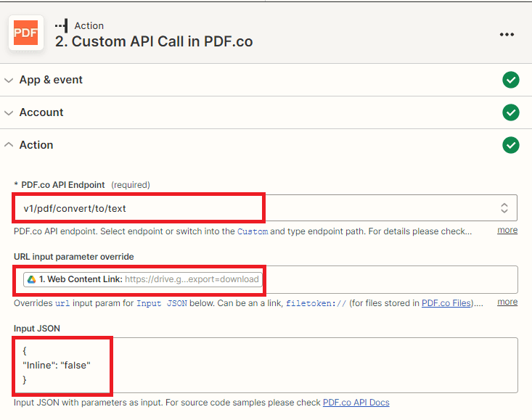Expand the App & event section chevron
This screenshot has height=420, width=532.
click(x=9, y=80)
